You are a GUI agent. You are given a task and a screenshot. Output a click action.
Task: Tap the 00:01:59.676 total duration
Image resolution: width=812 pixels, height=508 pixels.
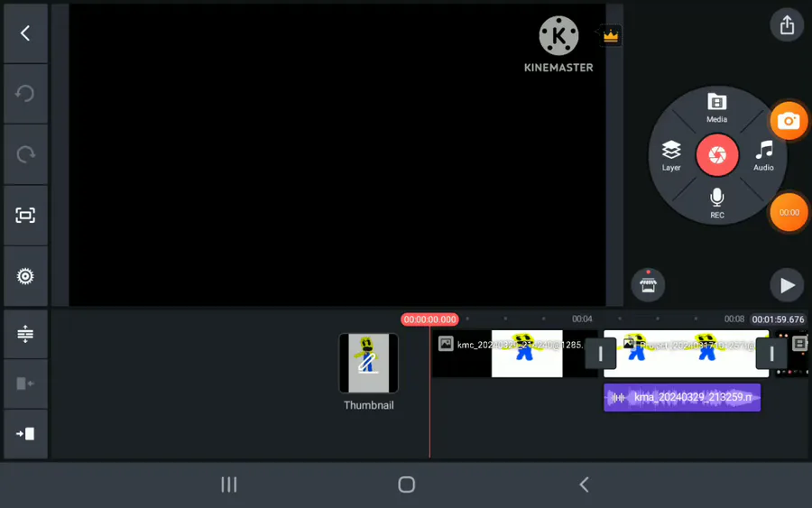[x=778, y=319]
